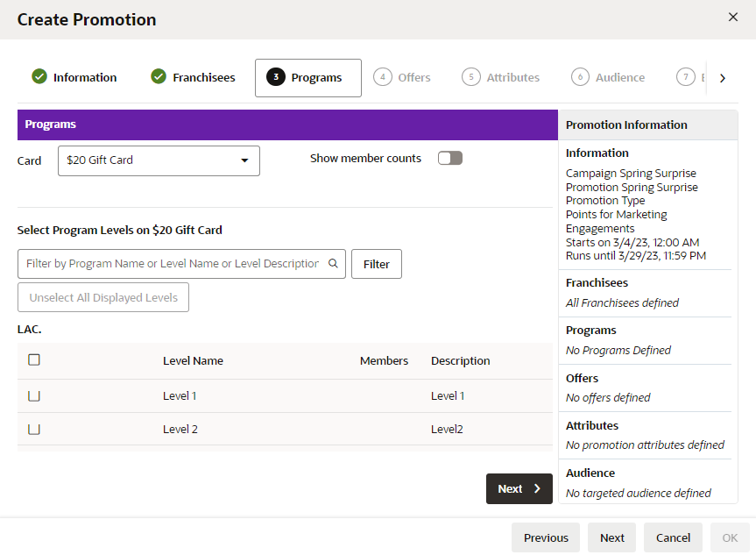
Task: Click the dark Next button with chevron
Action: [x=519, y=489]
